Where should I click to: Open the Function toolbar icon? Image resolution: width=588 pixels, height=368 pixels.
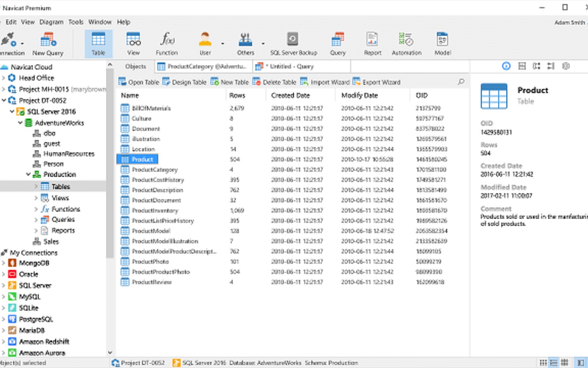coord(167,44)
